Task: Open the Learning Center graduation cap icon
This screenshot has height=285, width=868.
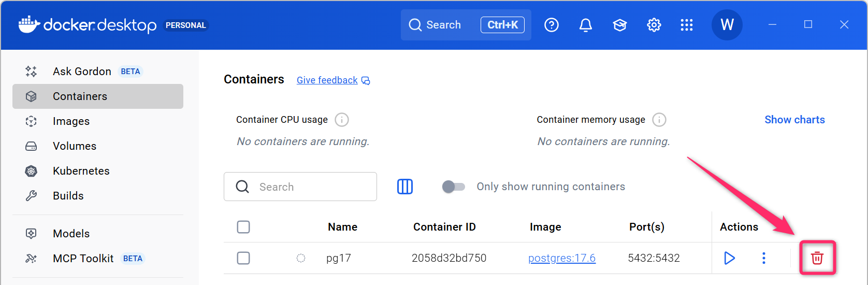Action: coord(619,25)
